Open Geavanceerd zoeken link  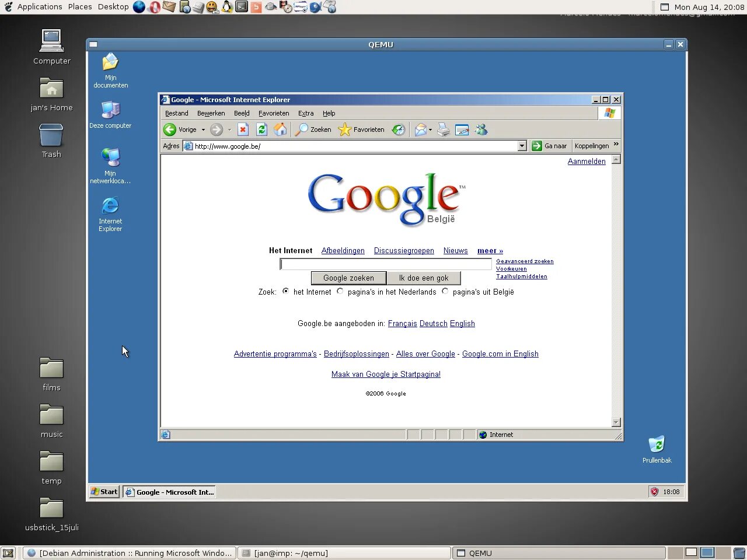[525, 261]
